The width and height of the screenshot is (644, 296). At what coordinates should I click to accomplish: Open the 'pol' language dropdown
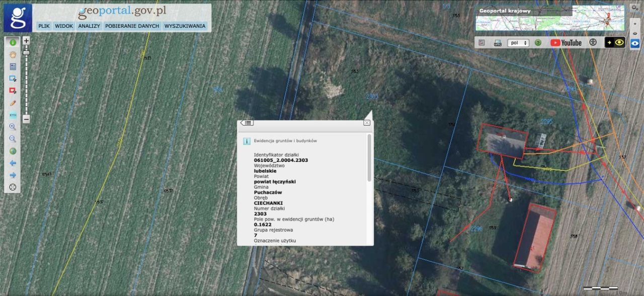518,43
